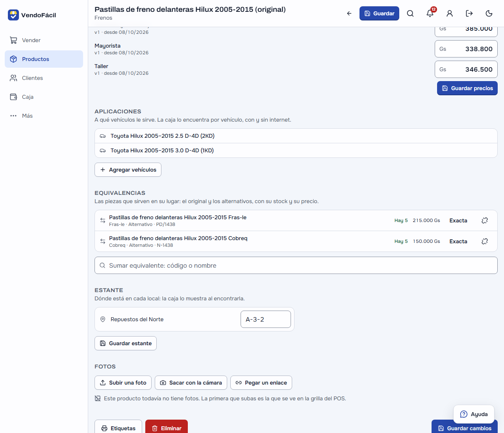
Task: Go back with the arrow icon
Action: coord(349,13)
